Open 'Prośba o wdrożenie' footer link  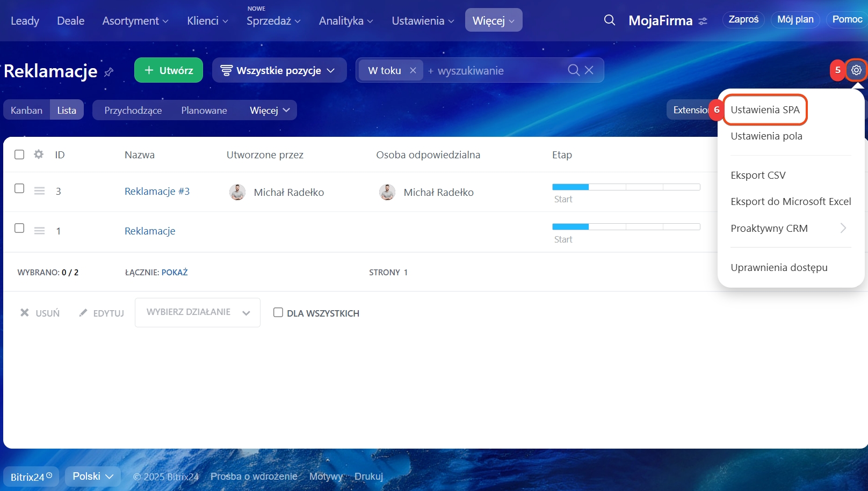point(254,477)
